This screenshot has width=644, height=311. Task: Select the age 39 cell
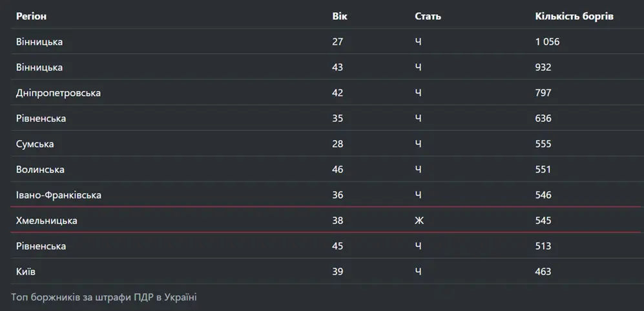337,272
